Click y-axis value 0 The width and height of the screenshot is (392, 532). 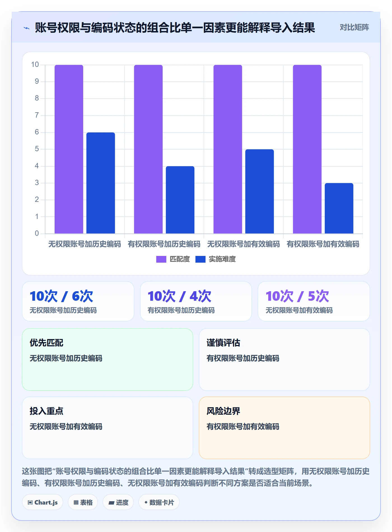point(37,233)
